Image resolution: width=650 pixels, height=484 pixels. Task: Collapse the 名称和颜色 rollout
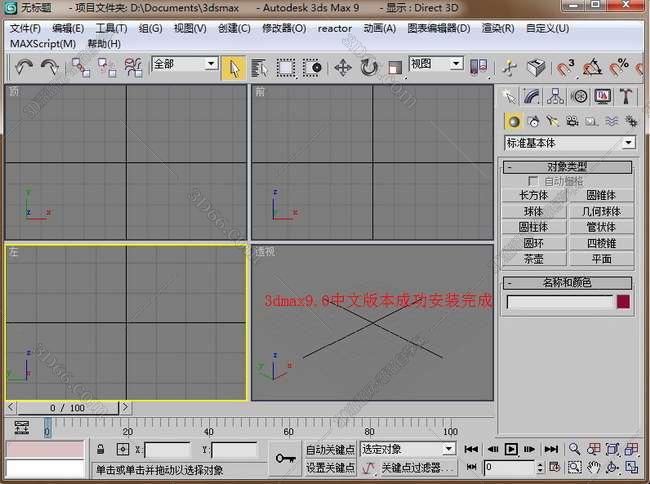pyautogui.click(x=567, y=283)
